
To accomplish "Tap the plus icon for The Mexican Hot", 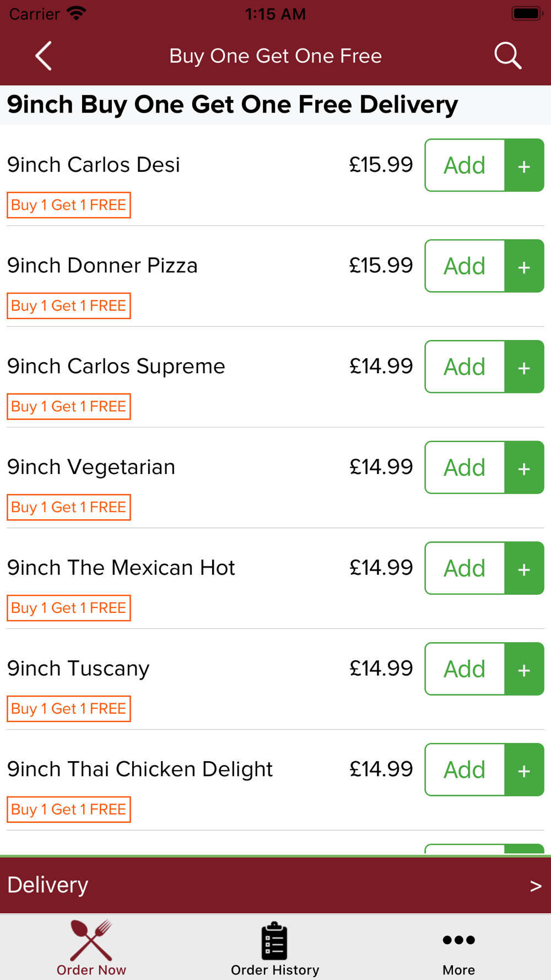I will 525,568.
